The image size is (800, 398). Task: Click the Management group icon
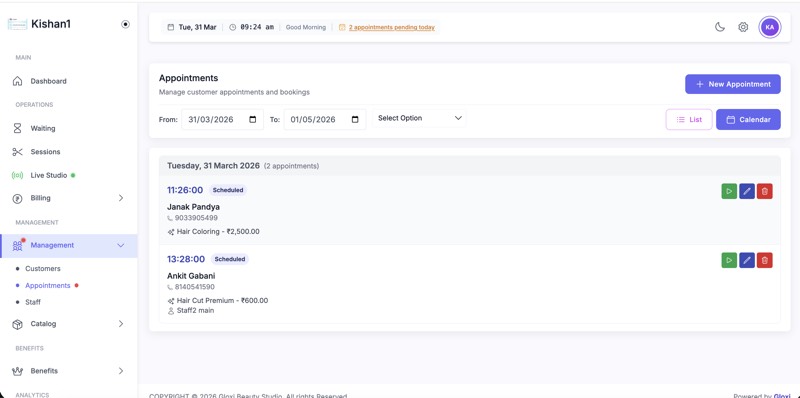point(17,246)
